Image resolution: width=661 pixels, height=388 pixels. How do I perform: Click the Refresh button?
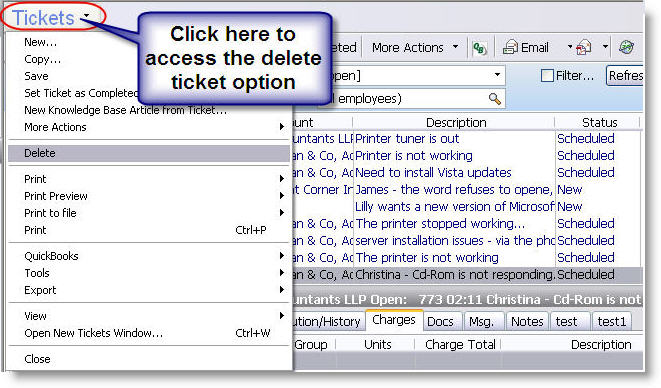point(625,76)
